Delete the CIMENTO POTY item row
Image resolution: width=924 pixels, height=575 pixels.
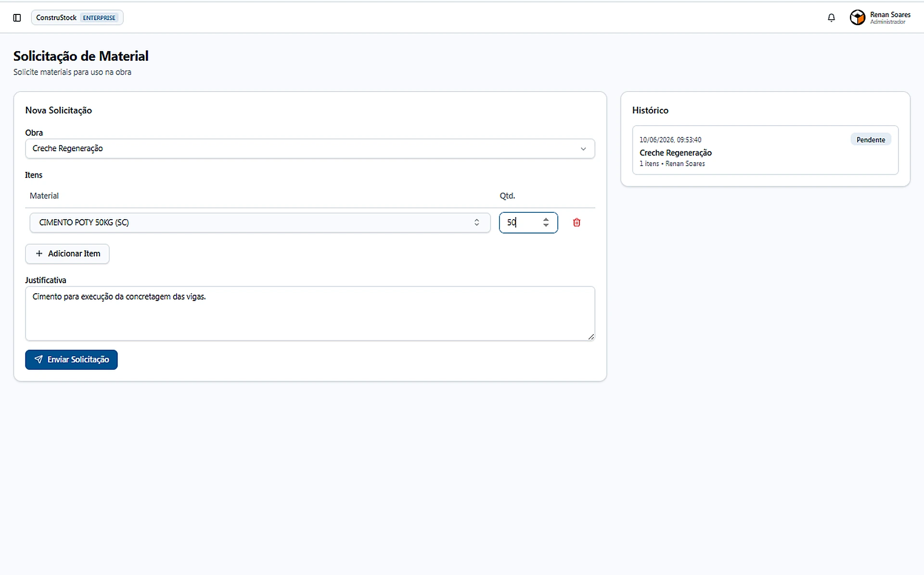pos(577,222)
